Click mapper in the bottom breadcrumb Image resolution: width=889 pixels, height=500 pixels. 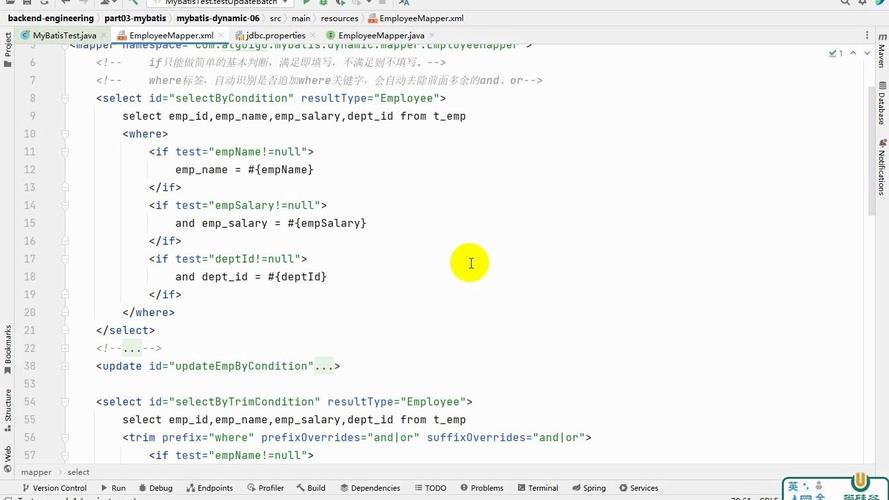[36, 472]
